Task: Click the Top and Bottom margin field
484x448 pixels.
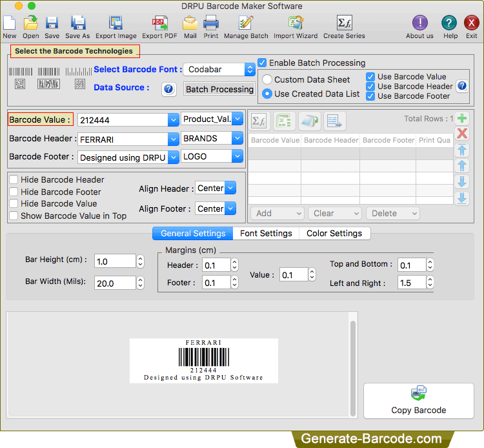Action: (412, 265)
